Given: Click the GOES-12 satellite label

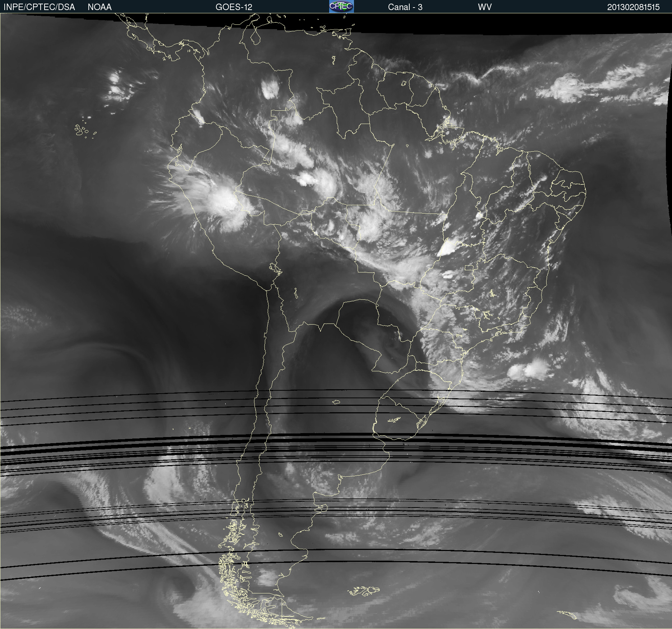Looking at the screenshot, I should (234, 7).
